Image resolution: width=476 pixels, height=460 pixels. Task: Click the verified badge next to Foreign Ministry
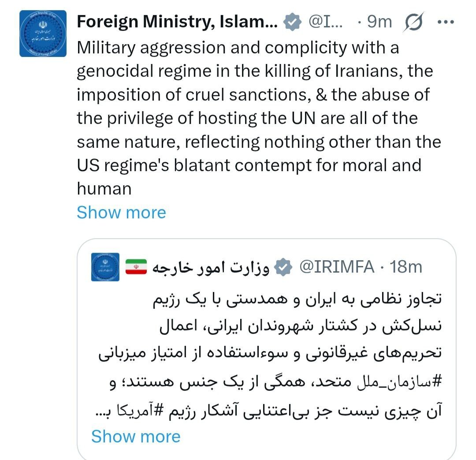pyautogui.click(x=291, y=21)
